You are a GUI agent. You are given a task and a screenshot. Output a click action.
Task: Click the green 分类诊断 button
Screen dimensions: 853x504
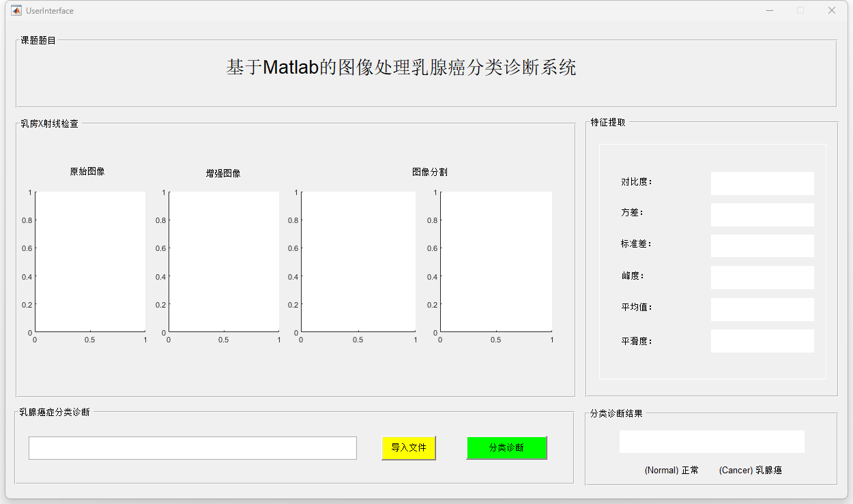tap(506, 448)
